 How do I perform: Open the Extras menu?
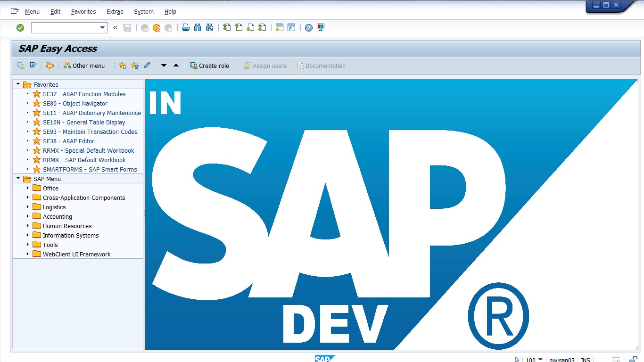(x=115, y=11)
